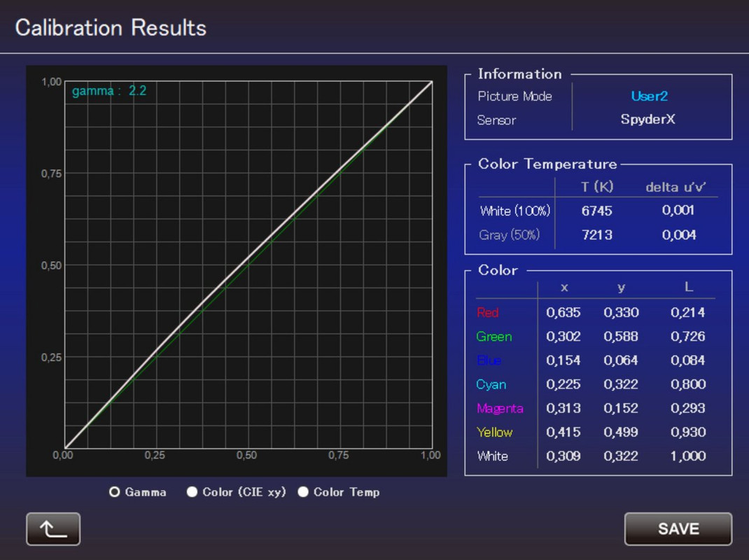Click the Cyan row label
The width and height of the screenshot is (749, 560).
coord(491,384)
